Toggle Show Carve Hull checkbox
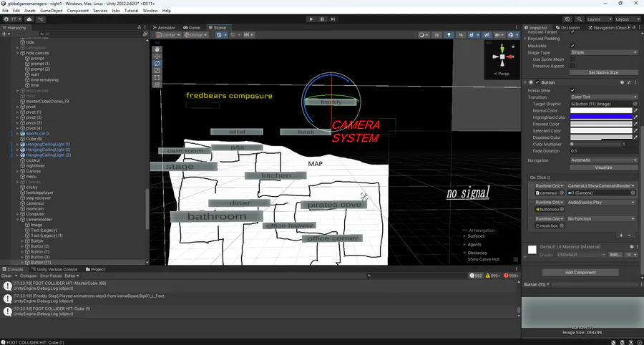Image resolution: width=644 pixels, height=345 pixels. point(516,259)
